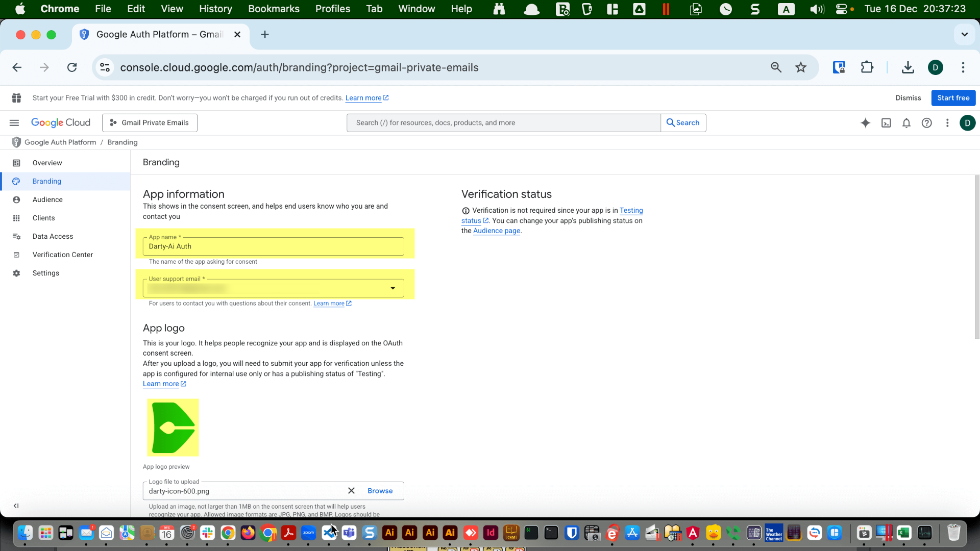Open the Clients section
The width and height of the screenshot is (980, 551).
pyautogui.click(x=43, y=218)
